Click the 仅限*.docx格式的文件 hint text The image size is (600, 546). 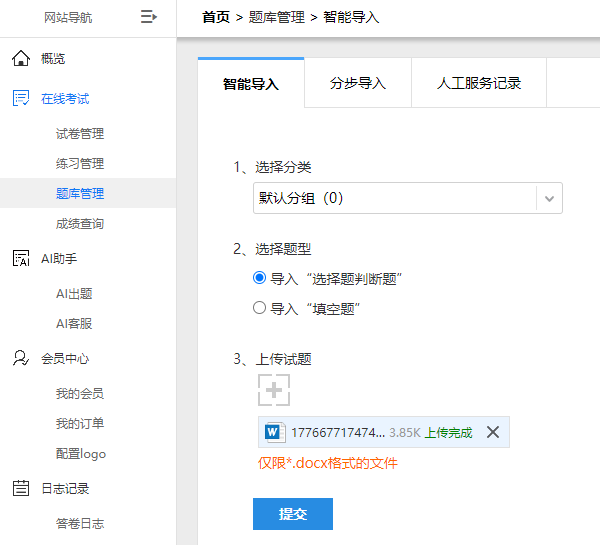point(328,463)
